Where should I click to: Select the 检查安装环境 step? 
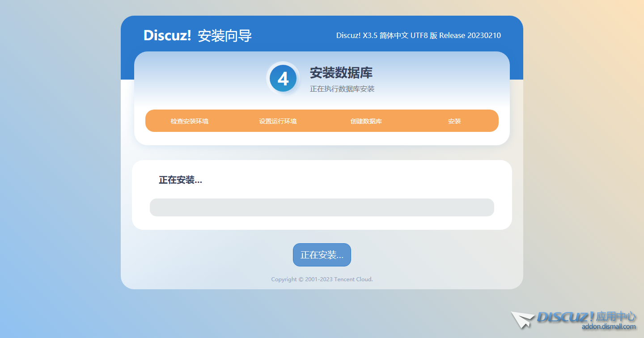tap(189, 121)
